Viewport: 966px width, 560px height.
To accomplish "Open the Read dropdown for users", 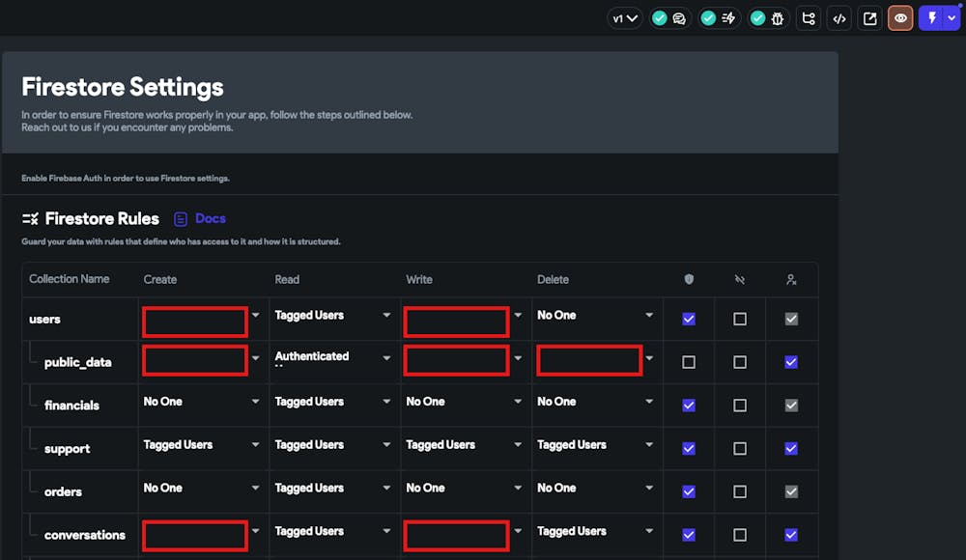I will click(x=332, y=316).
